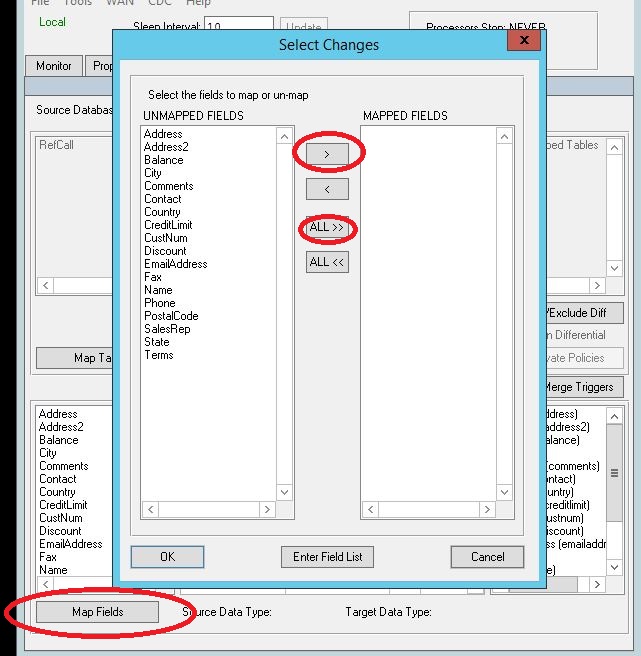Cancel the Select Changes dialog
Screen dimensions: 641x656
487,557
